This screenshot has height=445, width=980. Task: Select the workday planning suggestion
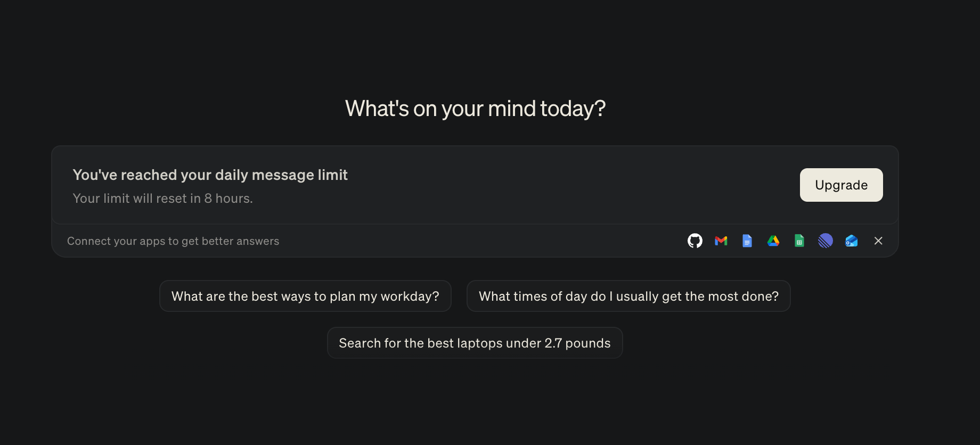coord(305,296)
